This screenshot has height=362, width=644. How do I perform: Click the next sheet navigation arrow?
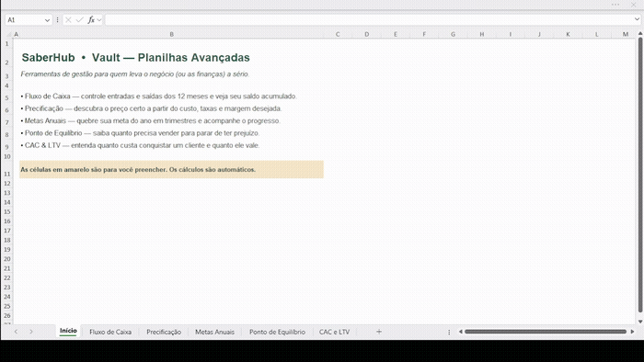click(x=31, y=332)
